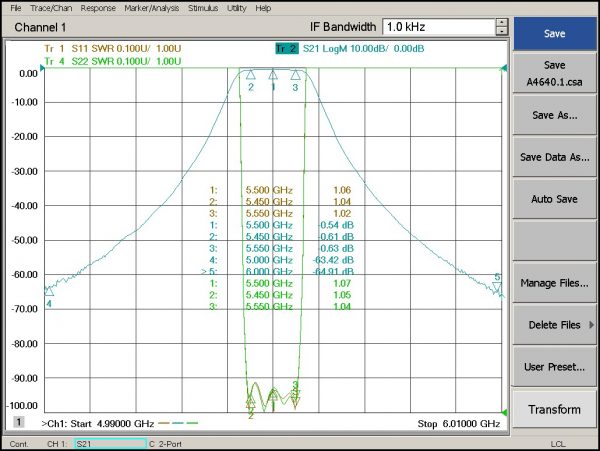Click marker 1 triangle at top of passband
This screenshot has height=451, width=600.
click(273, 75)
